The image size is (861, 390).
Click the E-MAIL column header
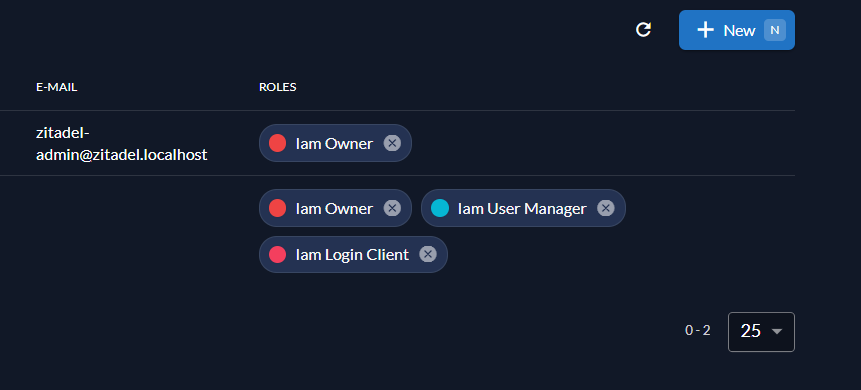[x=57, y=87]
